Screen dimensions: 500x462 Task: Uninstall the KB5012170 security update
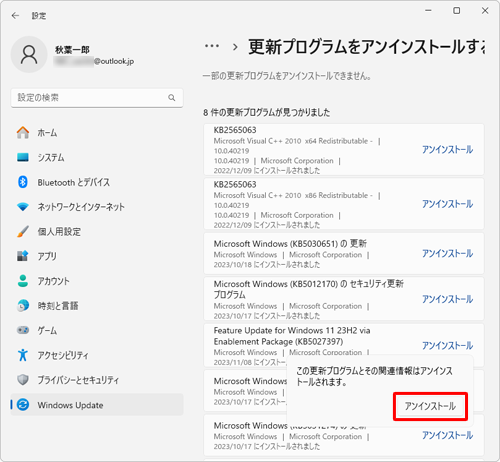pos(447,299)
